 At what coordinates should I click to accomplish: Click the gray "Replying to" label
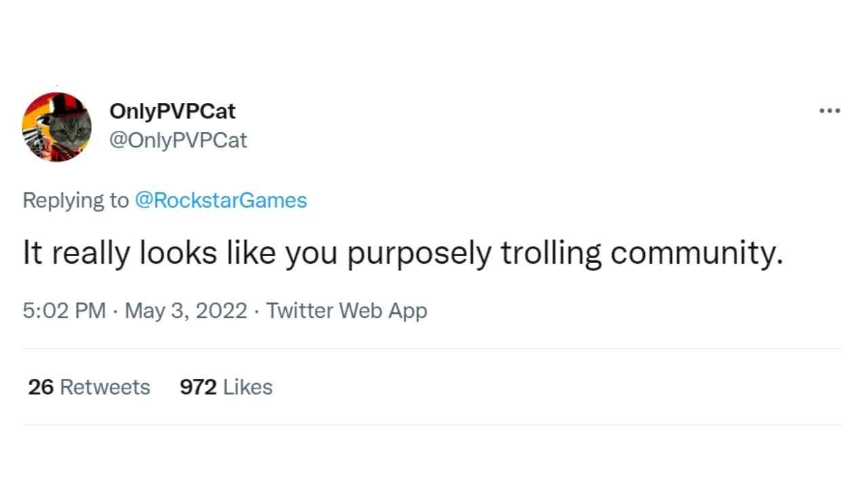75,201
